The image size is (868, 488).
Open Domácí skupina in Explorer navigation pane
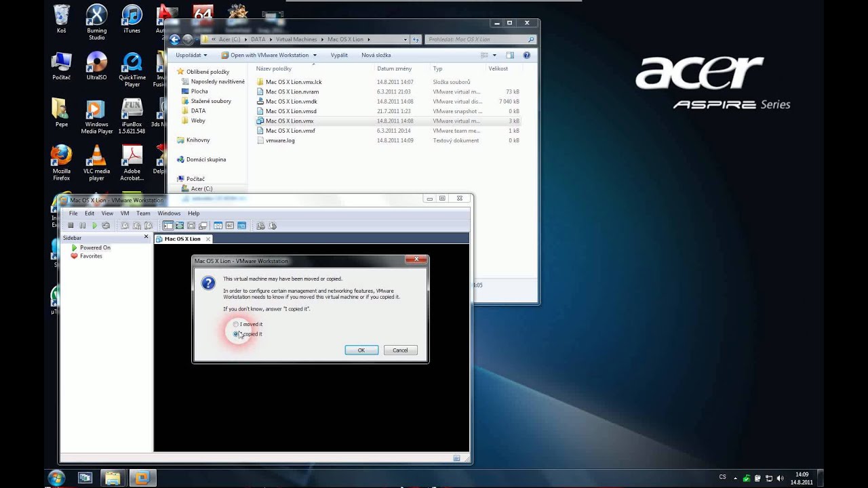(x=201, y=159)
